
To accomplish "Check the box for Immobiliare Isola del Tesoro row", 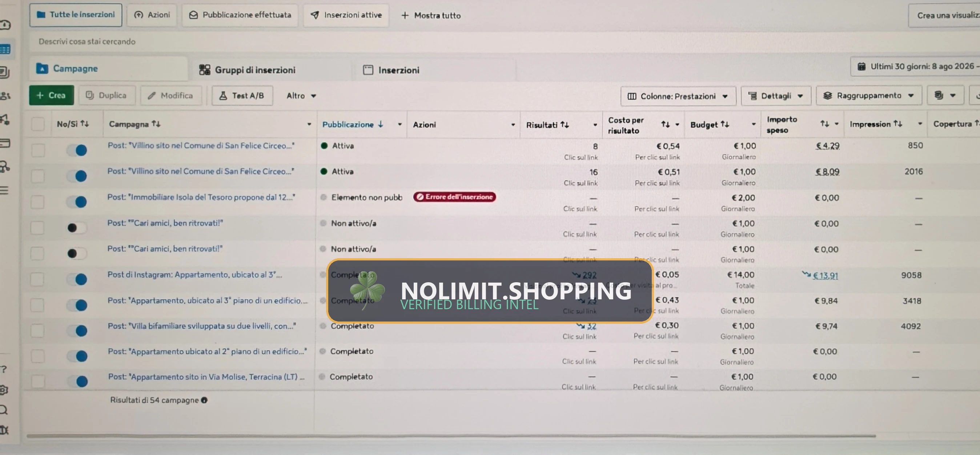I will (x=38, y=202).
